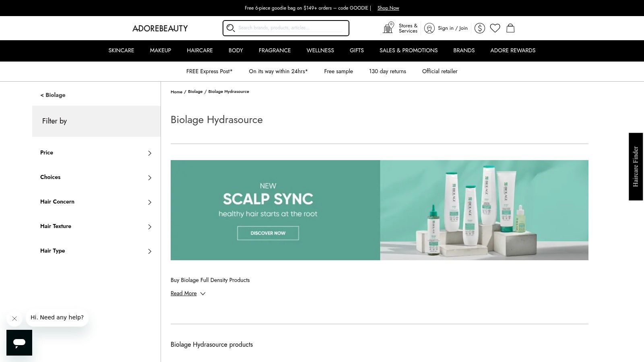Expand the Choices filter
644x362 pixels.
pyautogui.click(x=96, y=177)
